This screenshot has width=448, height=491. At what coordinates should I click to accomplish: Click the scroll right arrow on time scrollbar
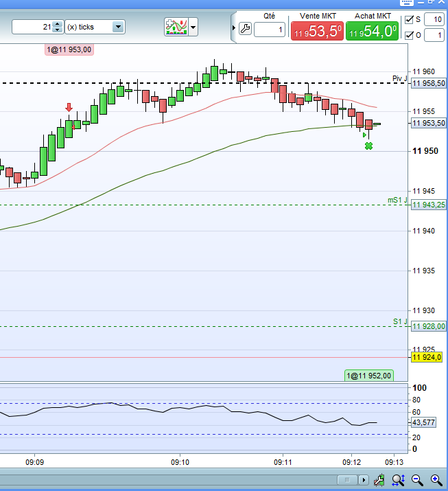(x=364, y=480)
